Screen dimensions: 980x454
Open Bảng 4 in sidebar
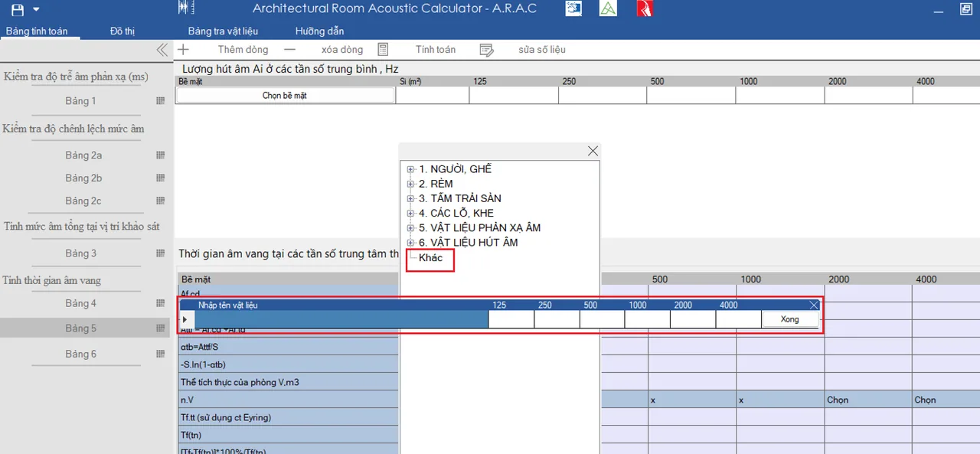coord(80,304)
